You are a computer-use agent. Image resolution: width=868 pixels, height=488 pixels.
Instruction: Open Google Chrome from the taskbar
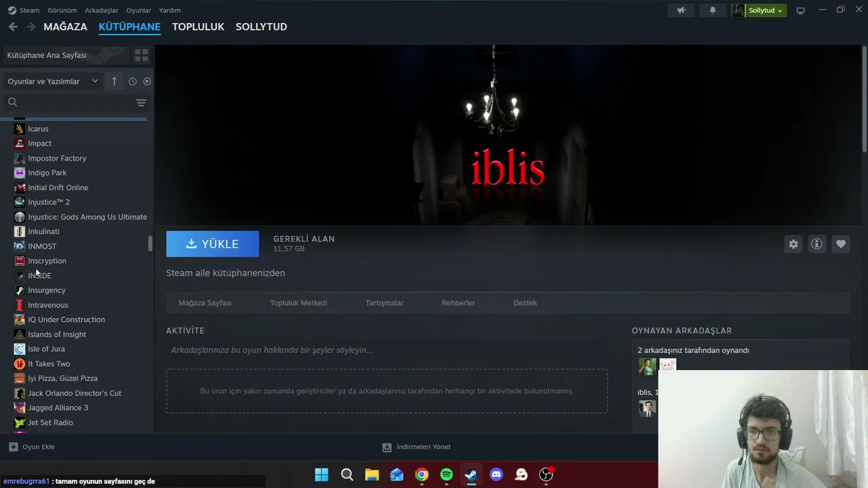[x=422, y=474]
